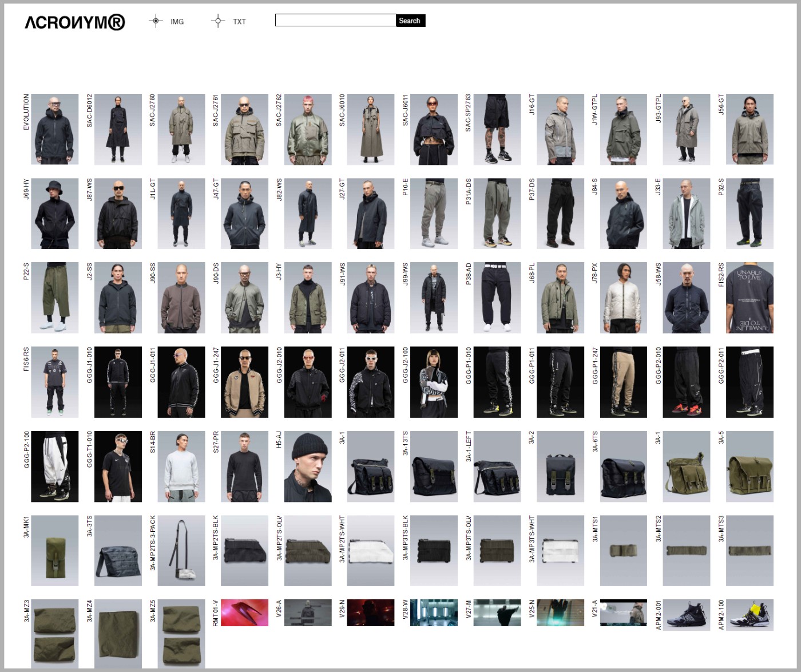
Task: Open 3A-MP2TS-WHT white pouch item
Action: pyautogui.click(x=371, y=551)
